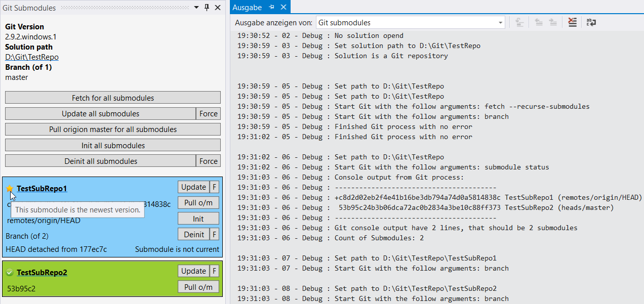Toggle the pin icon on Git Submodules panel
Viewport: 644px width, 304px height.
coord(207,8)
